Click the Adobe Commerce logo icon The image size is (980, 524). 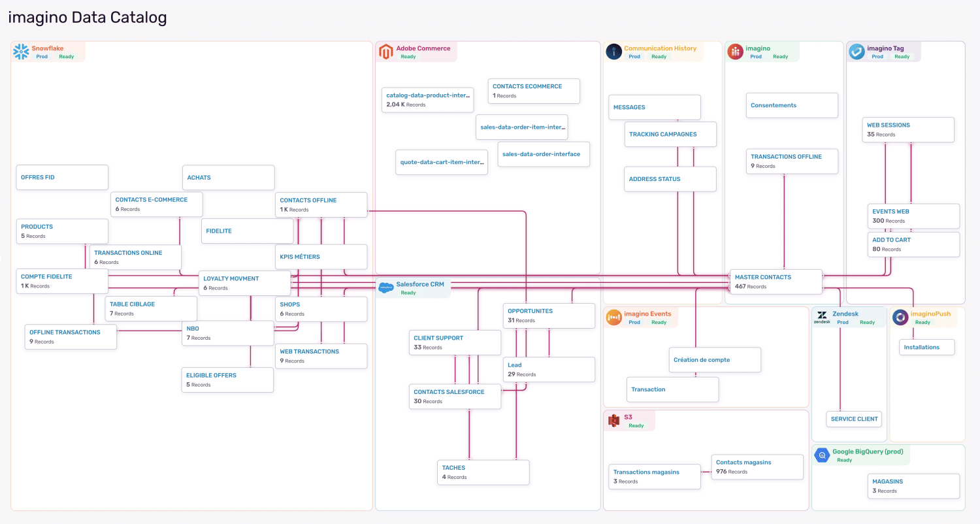coord(386,52)
